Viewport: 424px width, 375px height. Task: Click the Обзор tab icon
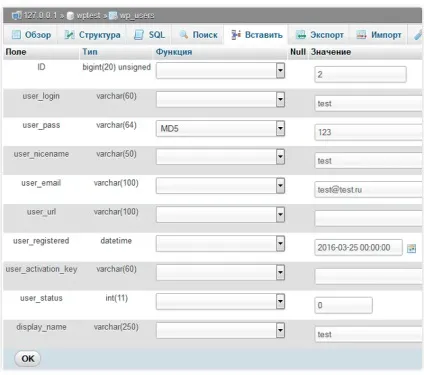tap(16, 35)
